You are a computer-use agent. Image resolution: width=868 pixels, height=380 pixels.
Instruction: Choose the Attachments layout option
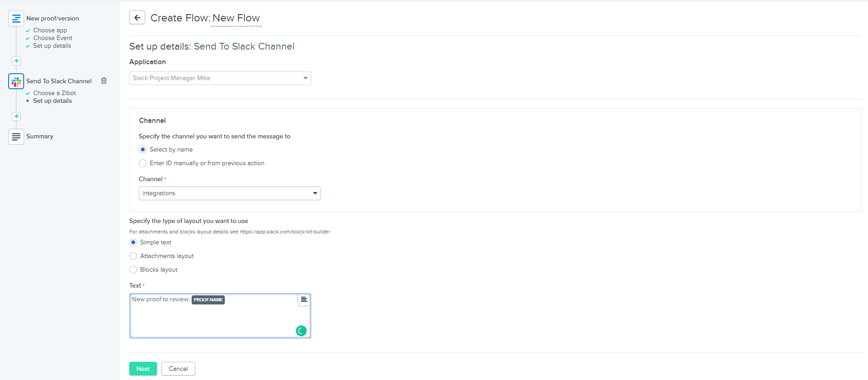click(133, 256)
